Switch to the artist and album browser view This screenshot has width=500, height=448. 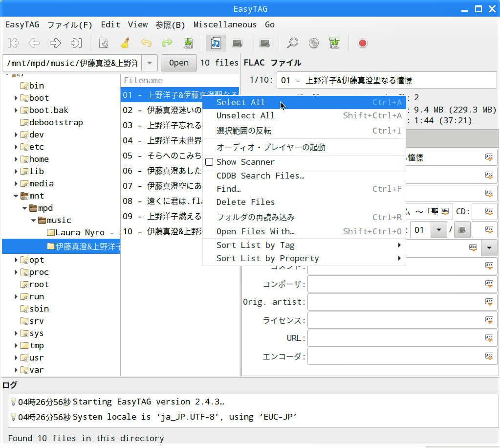tap(237, 43)
